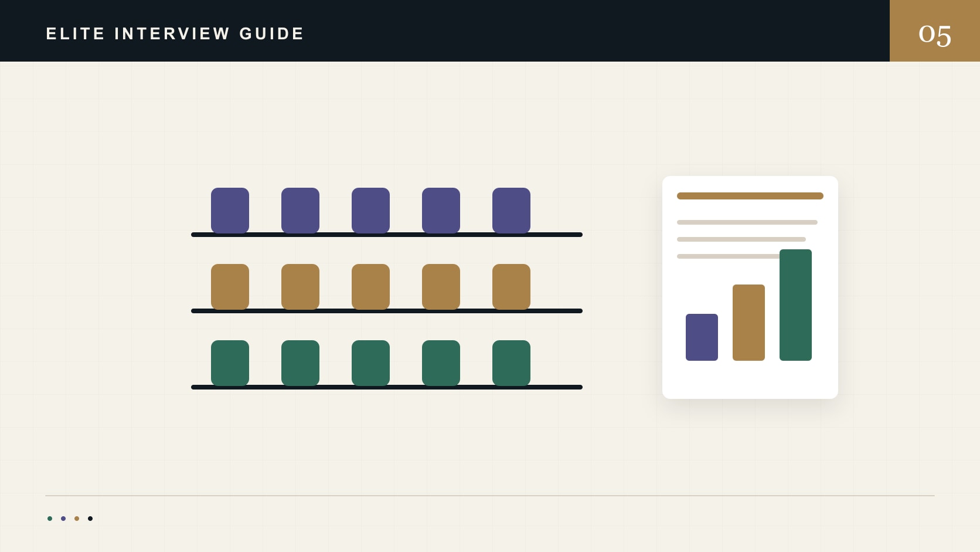Click the gold heading line on the report card
The image size is (980, 552).
(x=750, y=196)
